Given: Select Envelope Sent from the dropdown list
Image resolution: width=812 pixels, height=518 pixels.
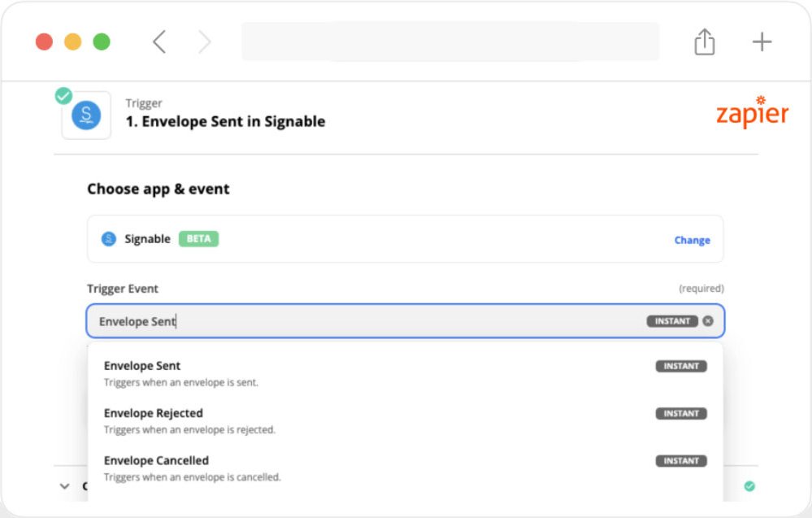Looking at the screenshot, I should point(143,366).
